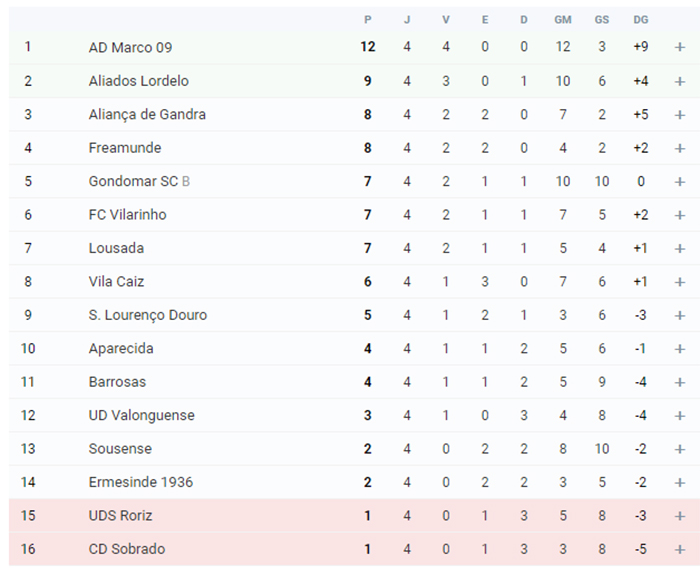Click the CD Sobrado plus icon
Image resolution: width=700 pixels, height=575 pixels.
pyautogui.click(x=679, y=550)
